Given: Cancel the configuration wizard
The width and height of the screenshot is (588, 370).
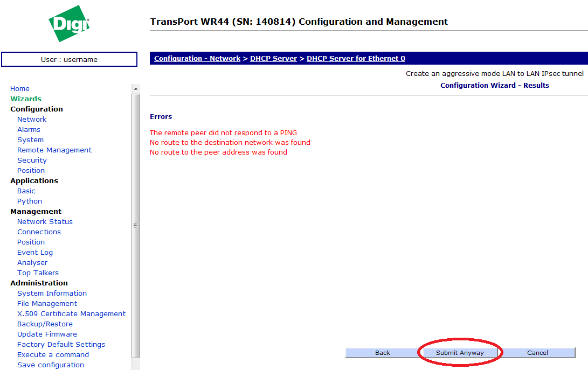Looking at the screenshot, I should [x=537, y=353].
